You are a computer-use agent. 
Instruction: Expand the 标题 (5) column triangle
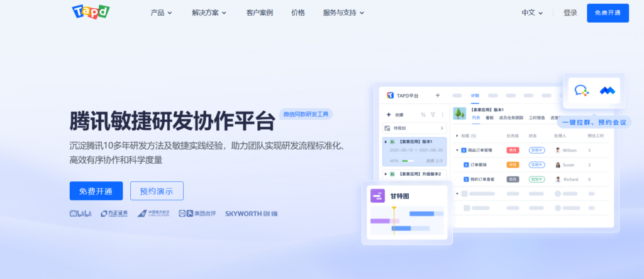pos(458,135)
